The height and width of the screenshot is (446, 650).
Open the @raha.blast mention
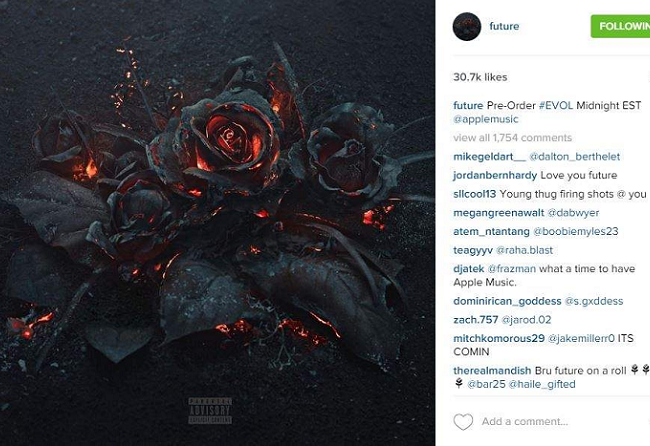(x=524, y=250)
